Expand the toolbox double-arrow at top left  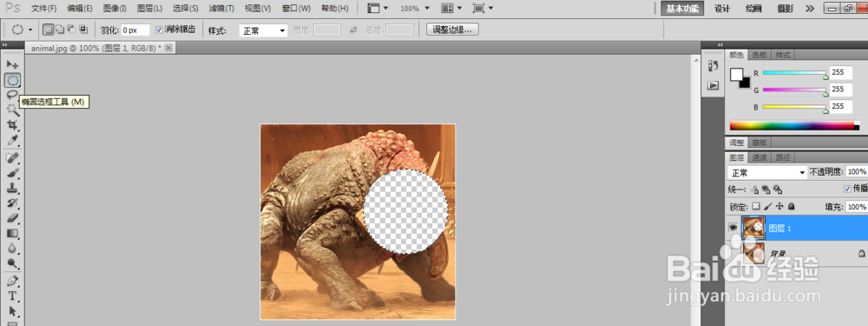click(5, 44)
